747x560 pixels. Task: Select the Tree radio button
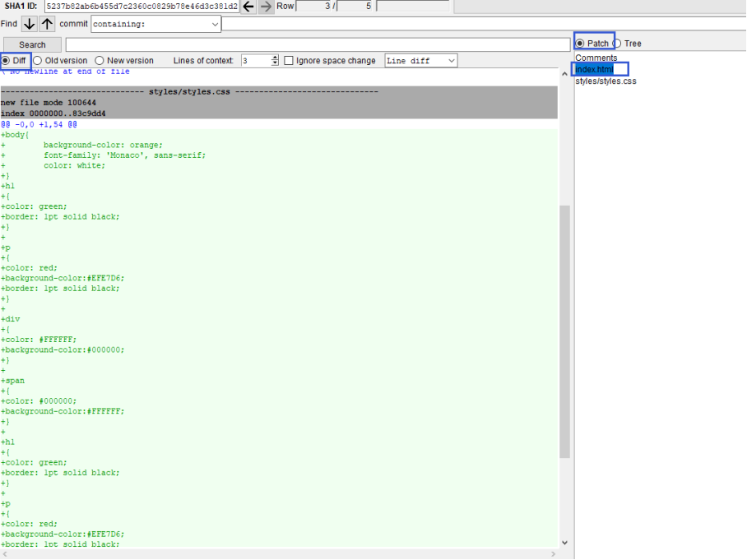coord(617,44)
